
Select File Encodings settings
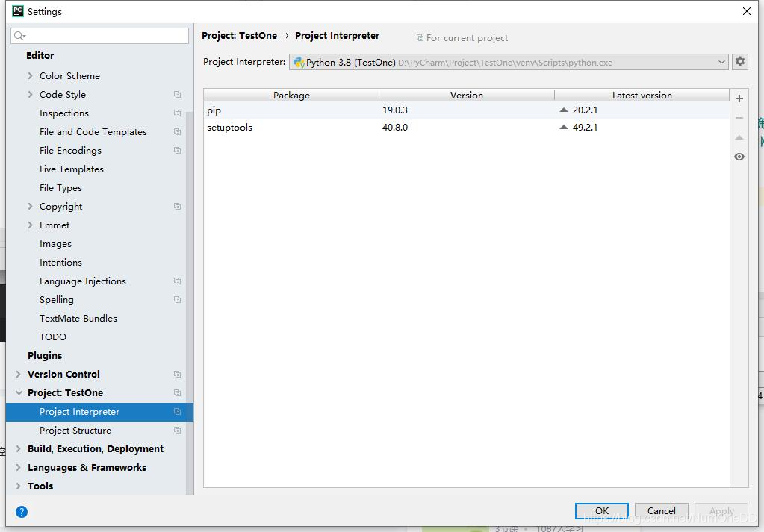(71, 151)
